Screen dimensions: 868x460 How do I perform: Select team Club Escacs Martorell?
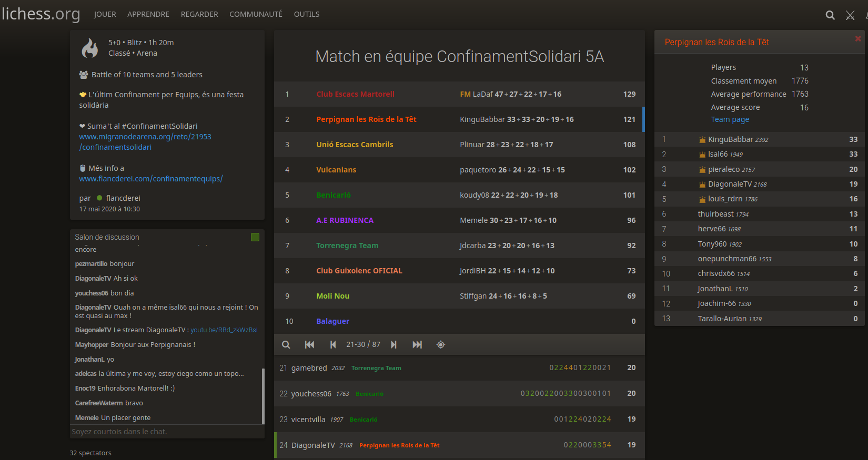(x=355, y=94)
